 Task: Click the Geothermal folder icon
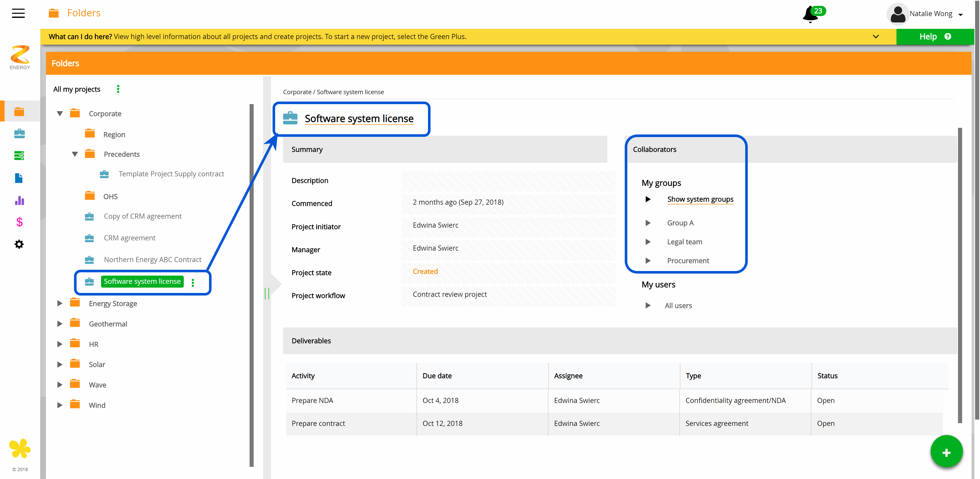pos(75,323)
